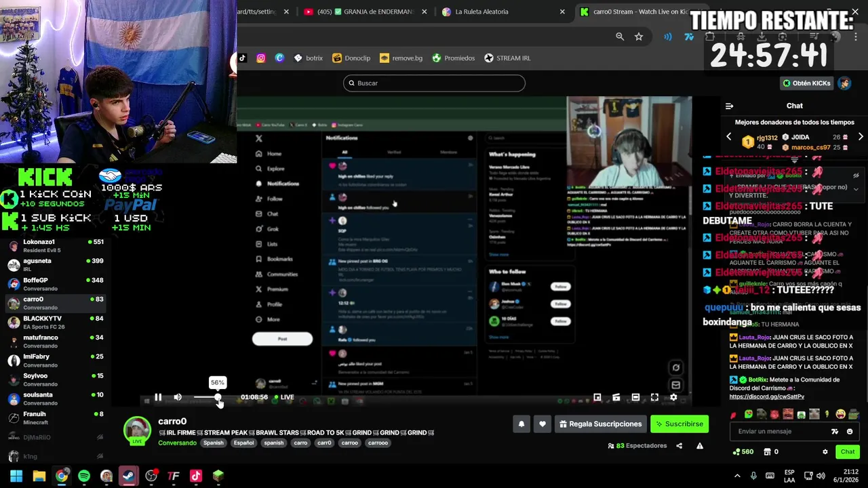Open user profile avatar menu
The image size is (868, 488).
coord(844,83)
